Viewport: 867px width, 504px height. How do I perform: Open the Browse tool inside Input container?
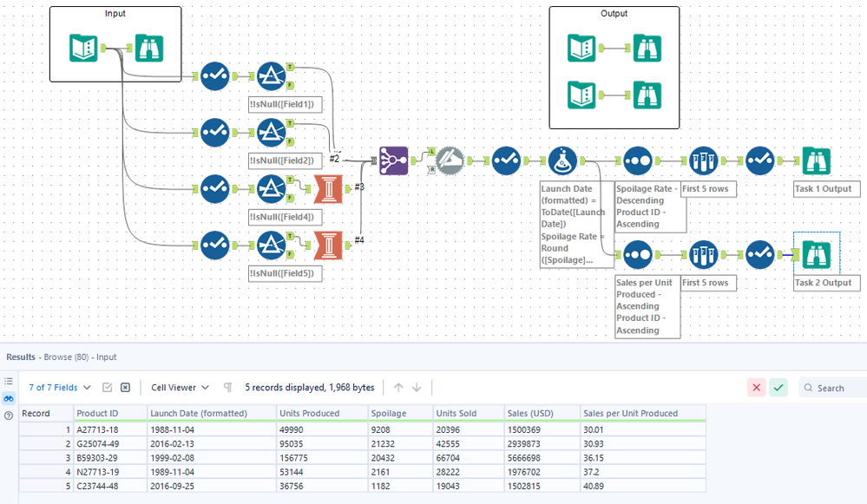(x=149, y=48)
